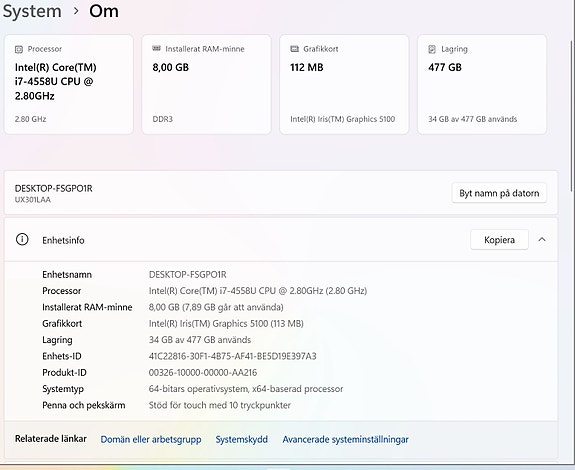The height and width of the screenshot is (470, 575).
Task: Click the vertical scrollbar thumb
Action: [x=572, y=115]
